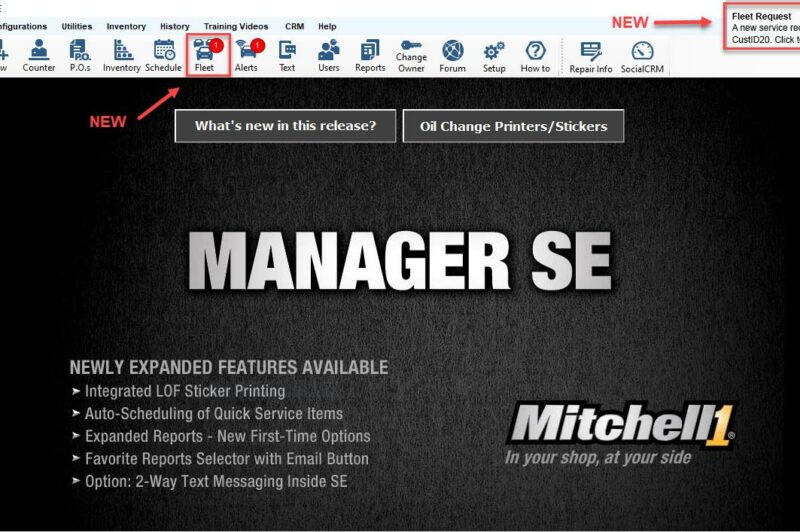Screen dimensions: 800x532
Task: Click the How to question mark icon
Action: 535,56
